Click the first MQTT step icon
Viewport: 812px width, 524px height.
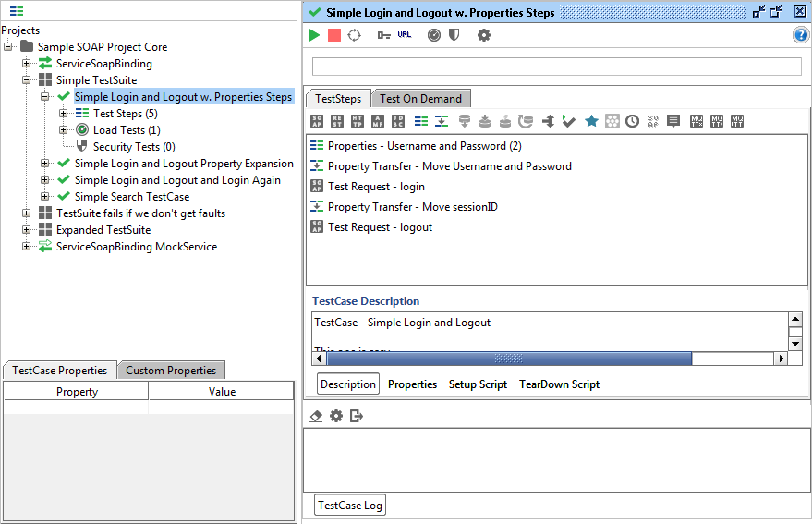pyautogui.click(x=697, y=121)
